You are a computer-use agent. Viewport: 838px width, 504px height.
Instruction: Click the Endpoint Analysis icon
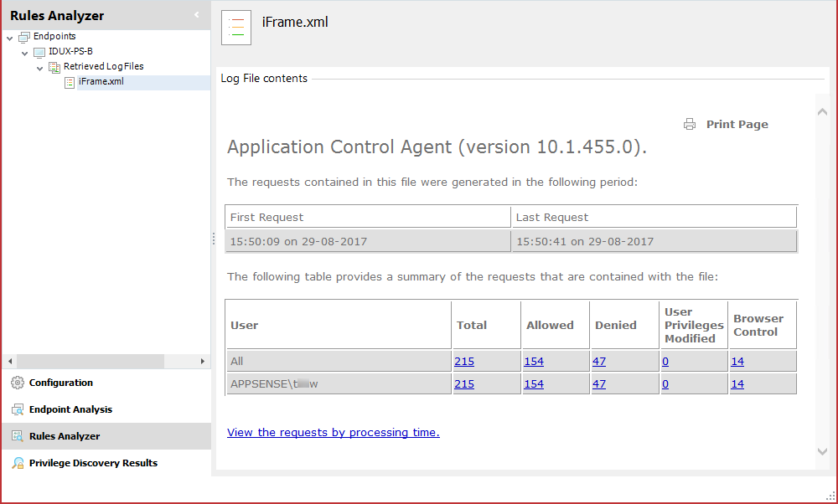point(18,409)
